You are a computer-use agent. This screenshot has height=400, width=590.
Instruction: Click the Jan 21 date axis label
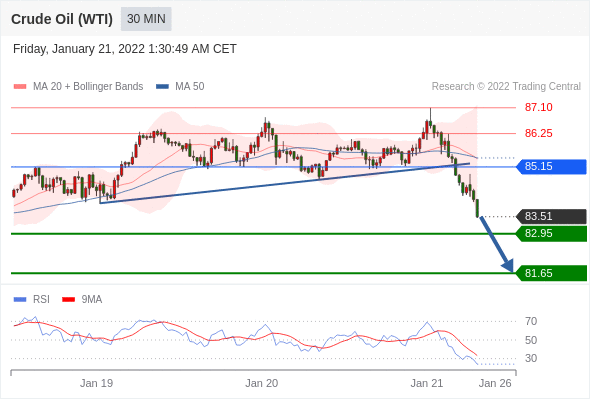point(427,383)
